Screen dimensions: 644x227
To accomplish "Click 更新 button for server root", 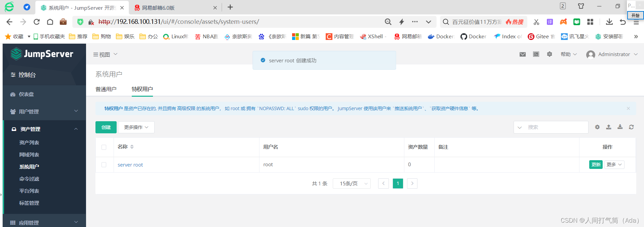I will [596, 165].
